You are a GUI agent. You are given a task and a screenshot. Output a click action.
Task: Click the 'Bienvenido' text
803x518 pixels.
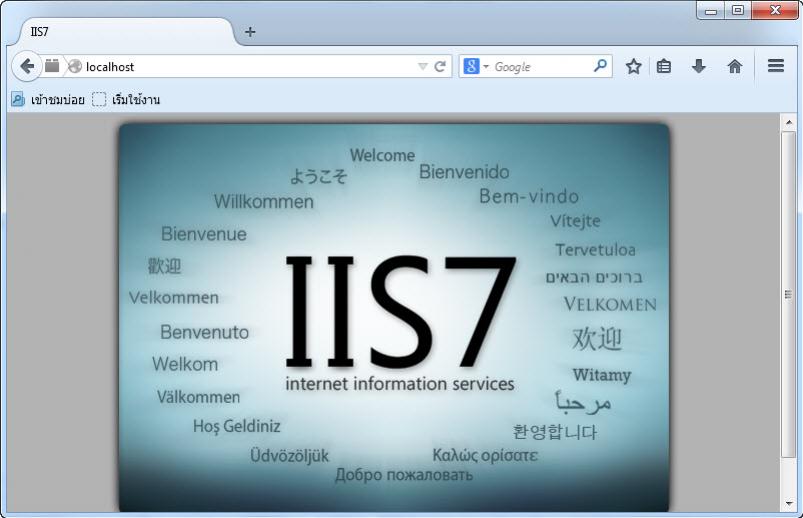pyautogui.click(x=464, y=172)
